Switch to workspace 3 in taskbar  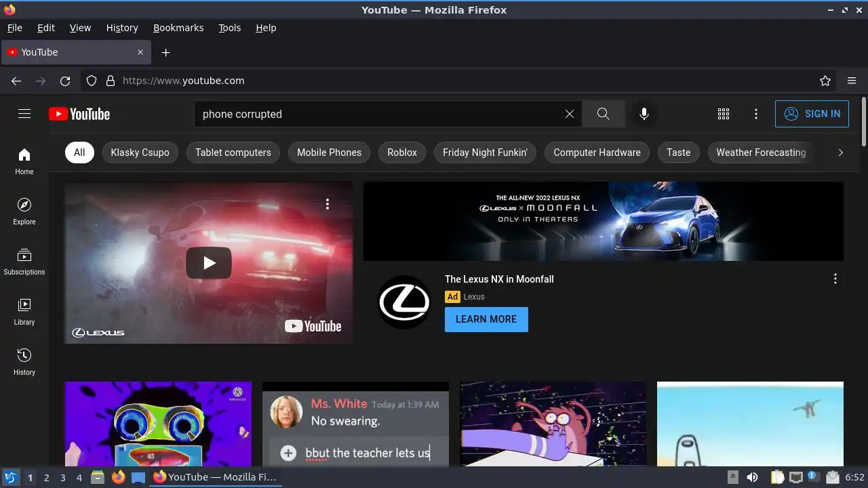(62, 478)
